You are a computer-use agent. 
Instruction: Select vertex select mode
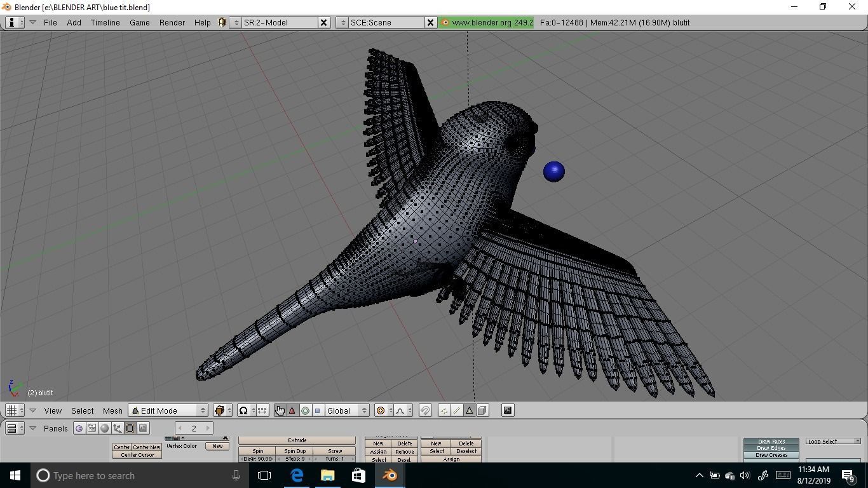point(444,410)
